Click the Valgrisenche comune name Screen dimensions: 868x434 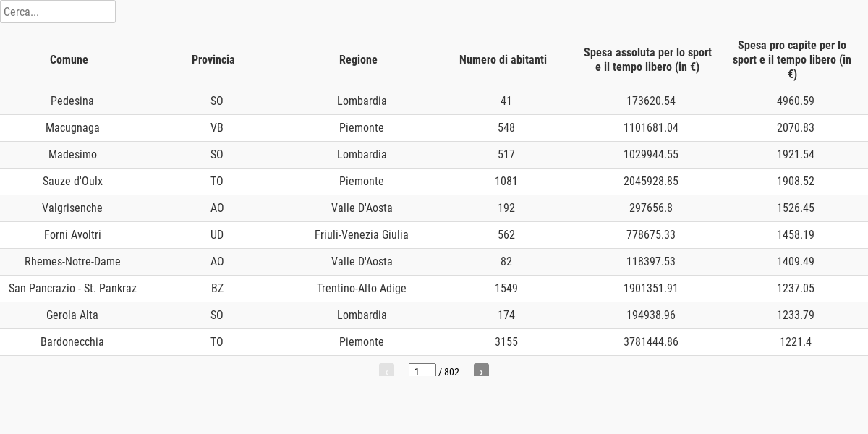coord(72,208)
